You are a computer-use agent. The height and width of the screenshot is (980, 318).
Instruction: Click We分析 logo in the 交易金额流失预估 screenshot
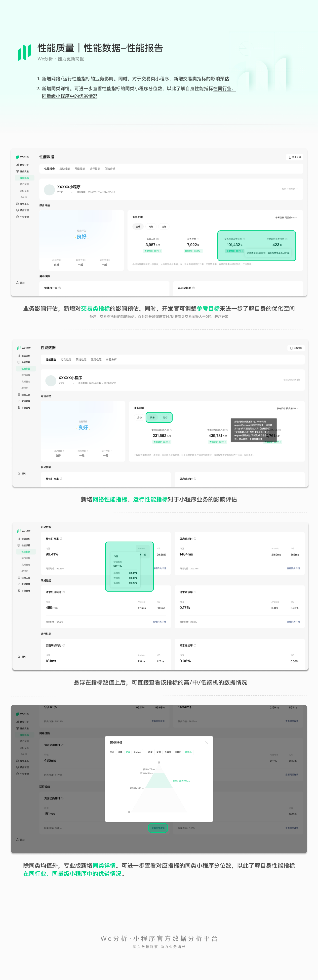coord(22,157)
